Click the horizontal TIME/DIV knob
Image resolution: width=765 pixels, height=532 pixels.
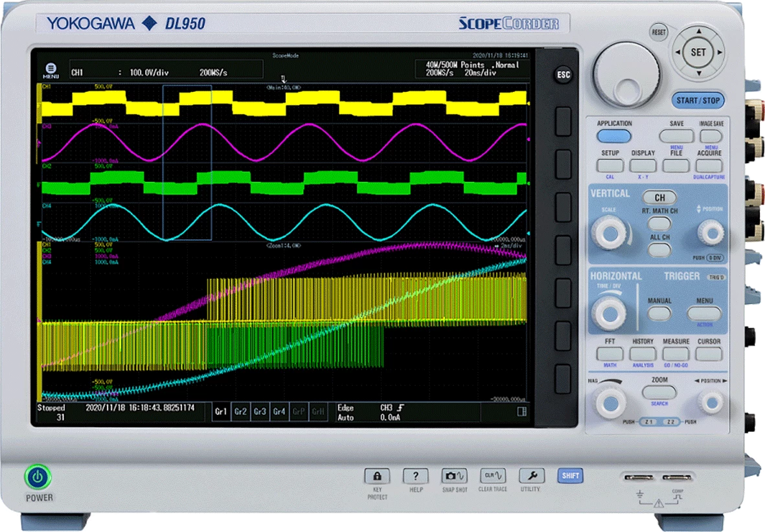610,313
